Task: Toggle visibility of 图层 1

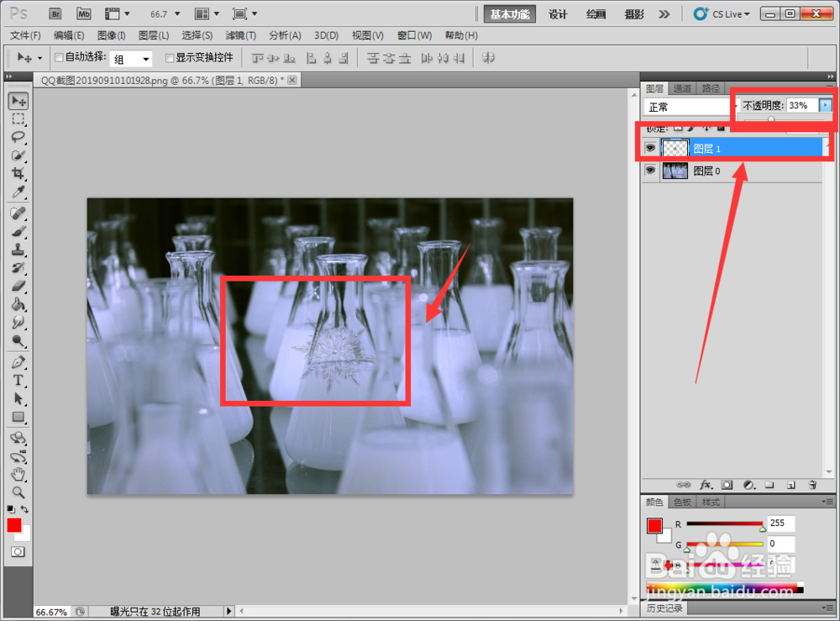Action: 651,147
